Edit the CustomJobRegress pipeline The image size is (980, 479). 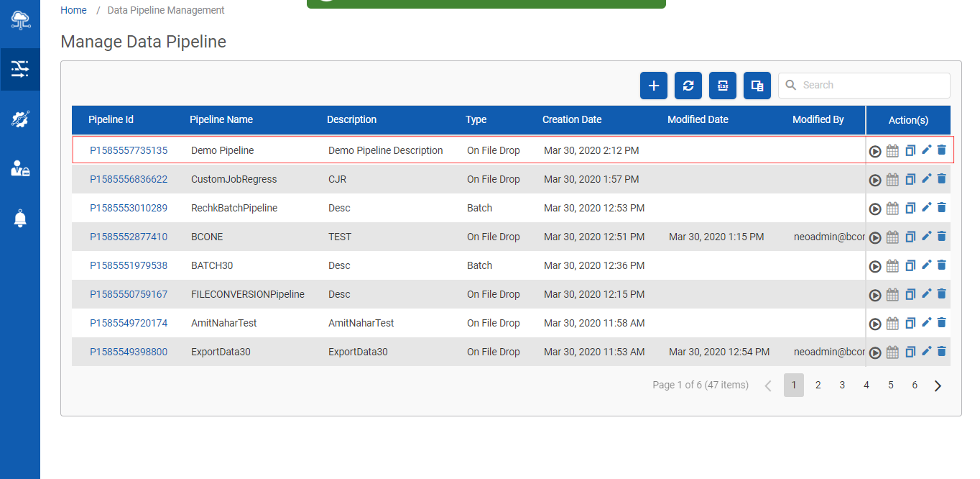click(x=926, y=178)
